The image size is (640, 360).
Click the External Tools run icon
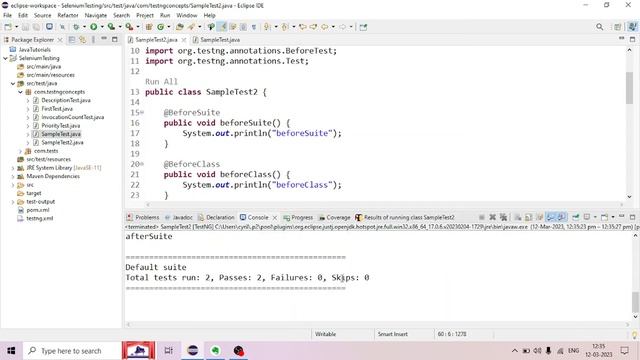[x=129, y=27]
